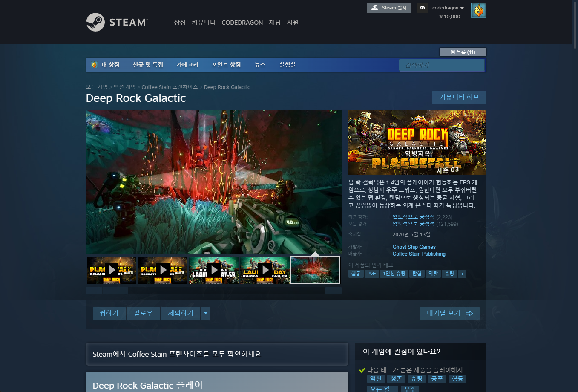This screenshot has width=578, height=392.
Task: Click the media strip scrollbar handle
Action: (115, 291)
